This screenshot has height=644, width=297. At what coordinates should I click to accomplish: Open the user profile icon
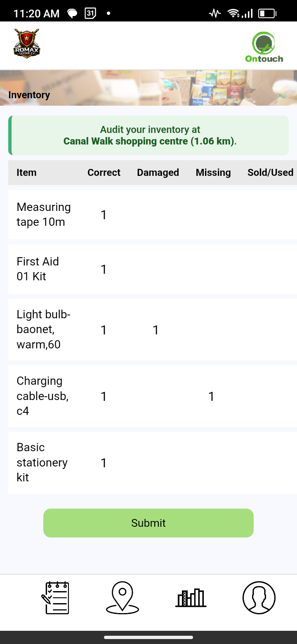coord(259,597)
